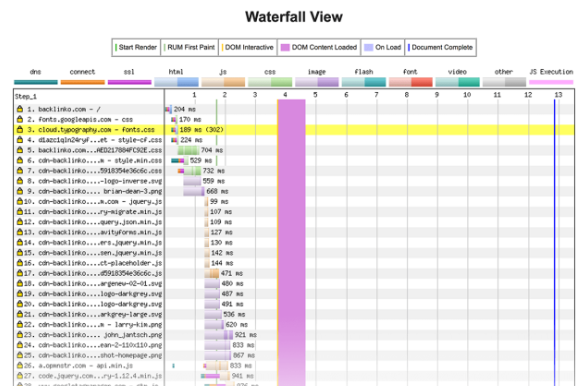Click the lock icon beside logo-inverse.svg

20,181
